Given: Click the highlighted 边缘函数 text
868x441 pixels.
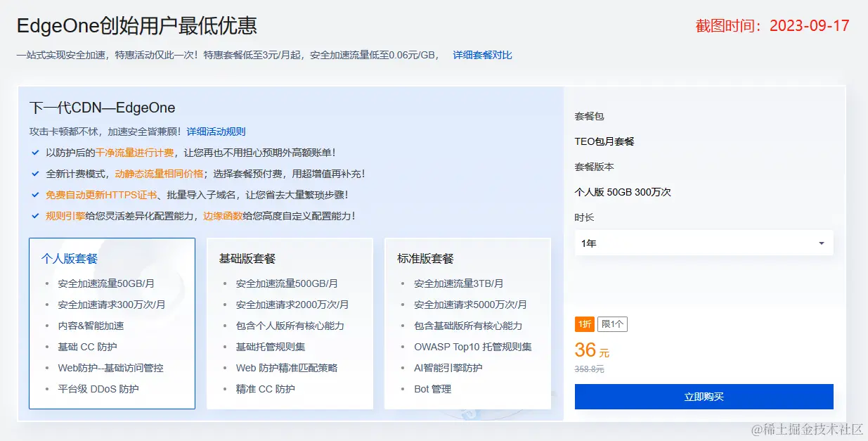Looking at the screenshot, I should [x=223, y=216].
